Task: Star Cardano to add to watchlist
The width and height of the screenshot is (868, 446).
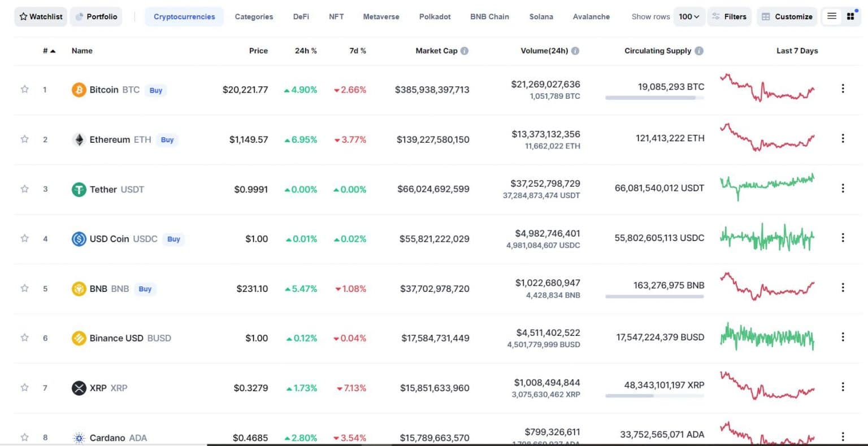Action: pos(24,437)
